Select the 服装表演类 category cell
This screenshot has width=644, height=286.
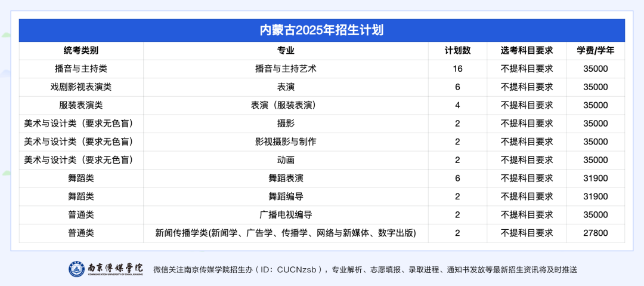click(x=81, y=105)
